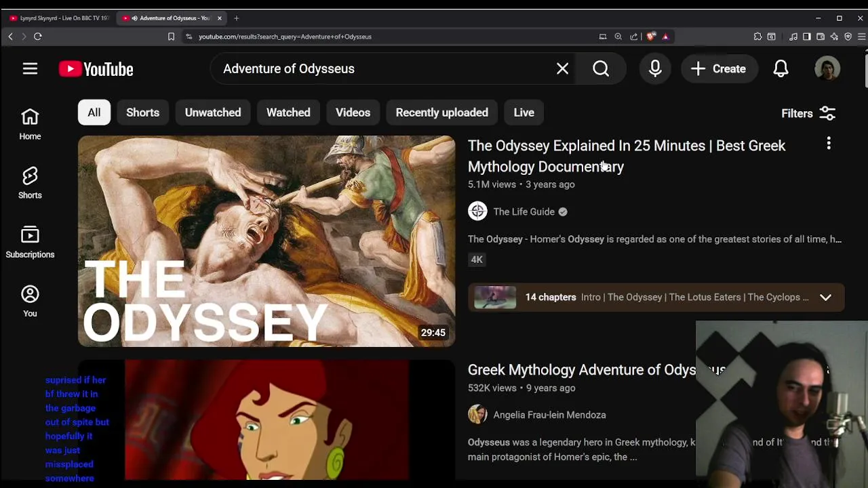868x488 pixels.
Task: Start voice search with the microphone
Action: point(655,68)
